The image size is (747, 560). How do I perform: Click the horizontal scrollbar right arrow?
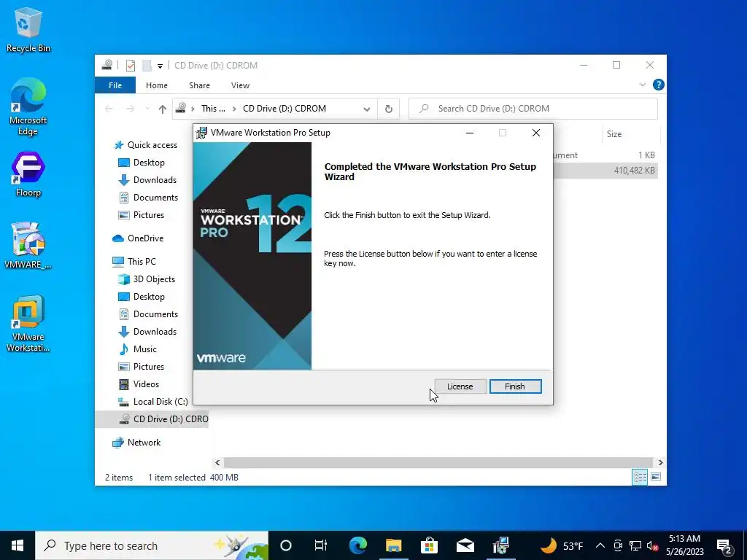coord(660,462)
